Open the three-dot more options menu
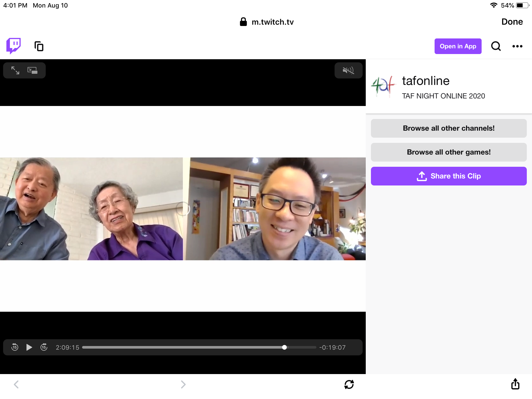 pyautogui.click(x=517, y=46)
